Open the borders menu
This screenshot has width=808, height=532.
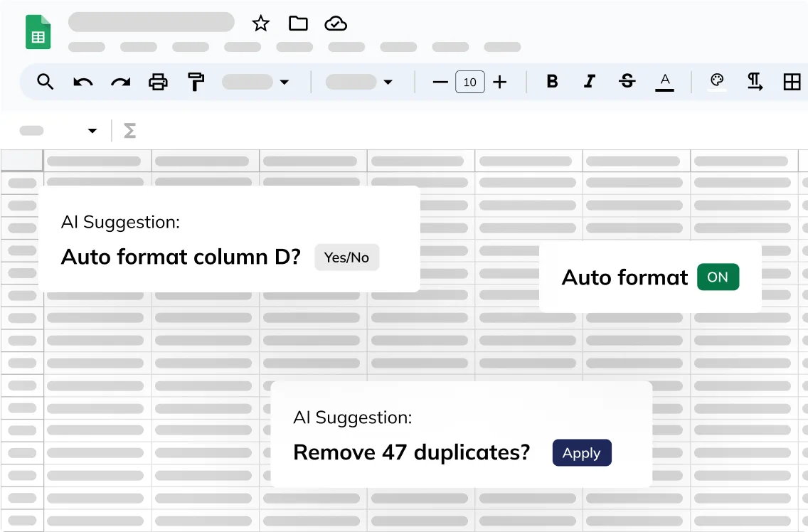pyautogui.click(x=792, y=82)
